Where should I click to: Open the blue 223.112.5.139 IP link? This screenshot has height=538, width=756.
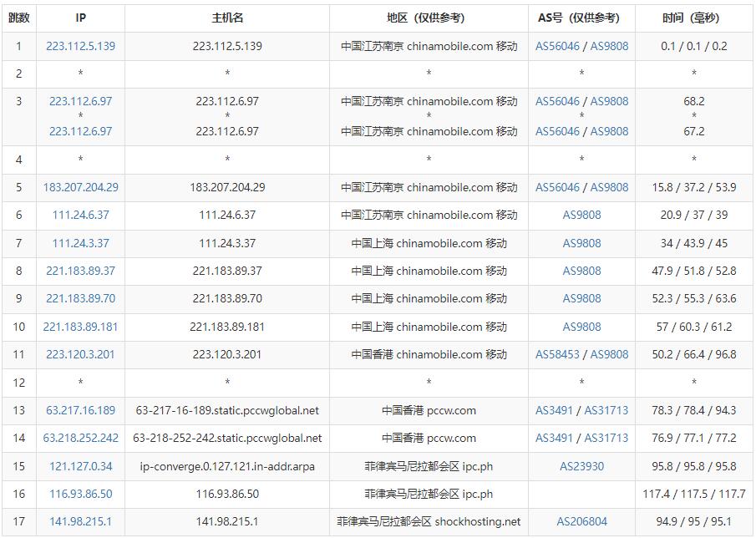point(80,46)
